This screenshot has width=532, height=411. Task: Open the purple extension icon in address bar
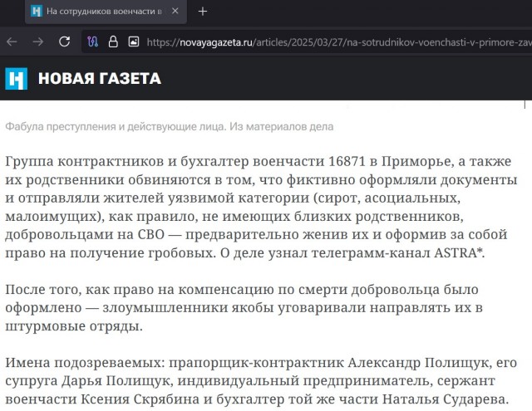(92, 42)
